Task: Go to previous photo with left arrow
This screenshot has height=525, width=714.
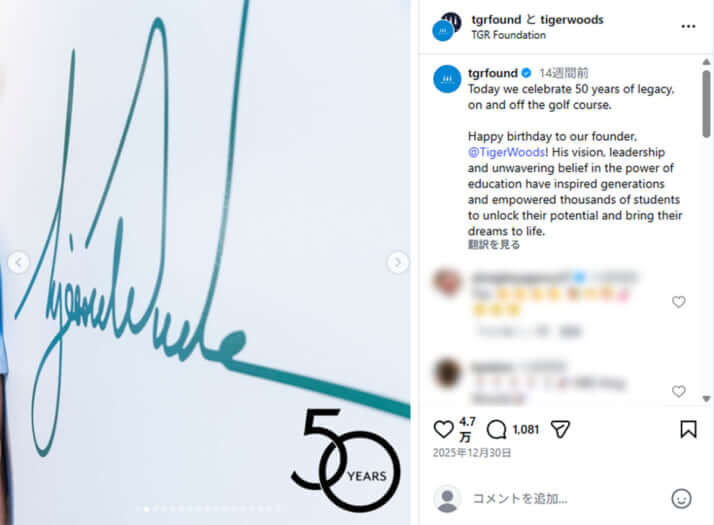Action: pyautogui.click(x=19, y=262)
